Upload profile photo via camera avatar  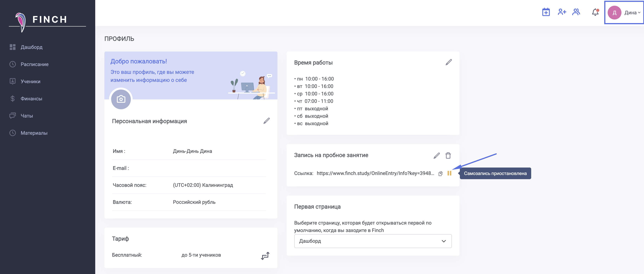tap(121, 99)
